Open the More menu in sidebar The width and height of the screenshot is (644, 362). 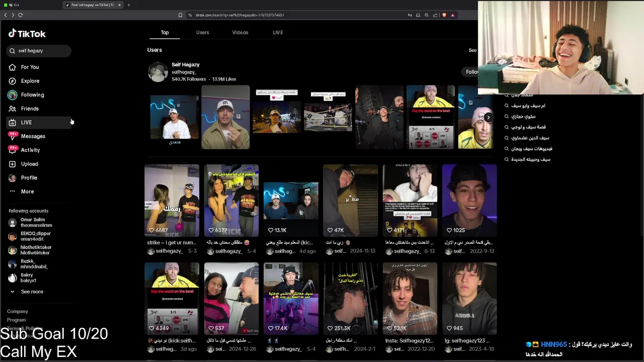(27, 192)
